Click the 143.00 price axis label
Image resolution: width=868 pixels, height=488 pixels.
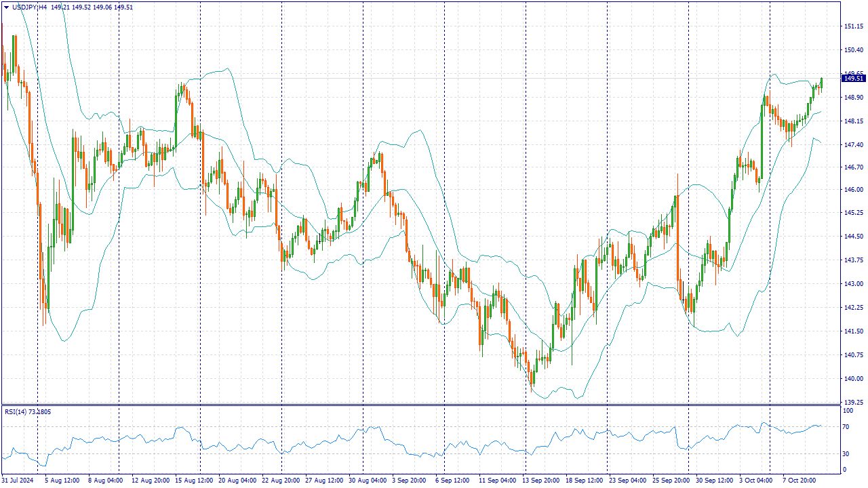pos(853,284)
